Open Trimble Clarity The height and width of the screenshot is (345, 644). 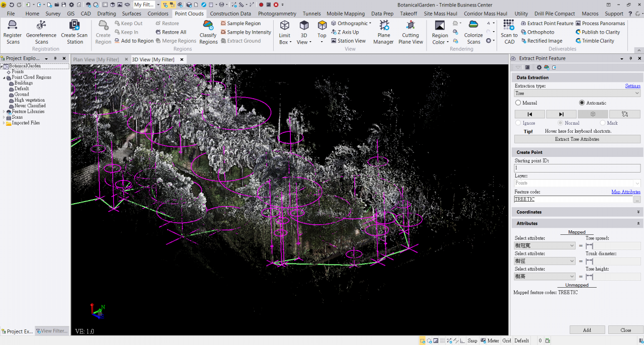pyautogui.click(x=595, y=41)
